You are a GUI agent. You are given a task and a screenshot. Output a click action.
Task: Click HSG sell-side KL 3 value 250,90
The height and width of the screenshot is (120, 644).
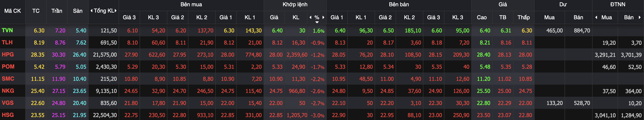(461, 115)
